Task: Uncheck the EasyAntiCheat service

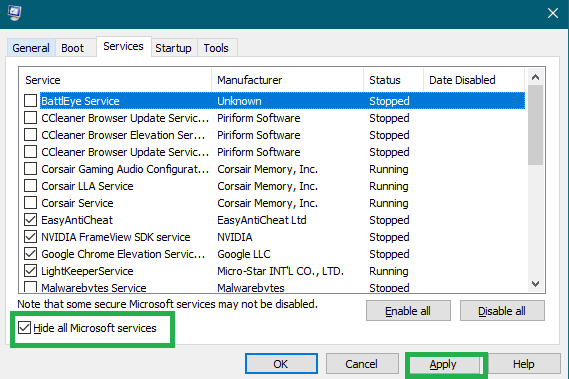Action: point(30,220)
